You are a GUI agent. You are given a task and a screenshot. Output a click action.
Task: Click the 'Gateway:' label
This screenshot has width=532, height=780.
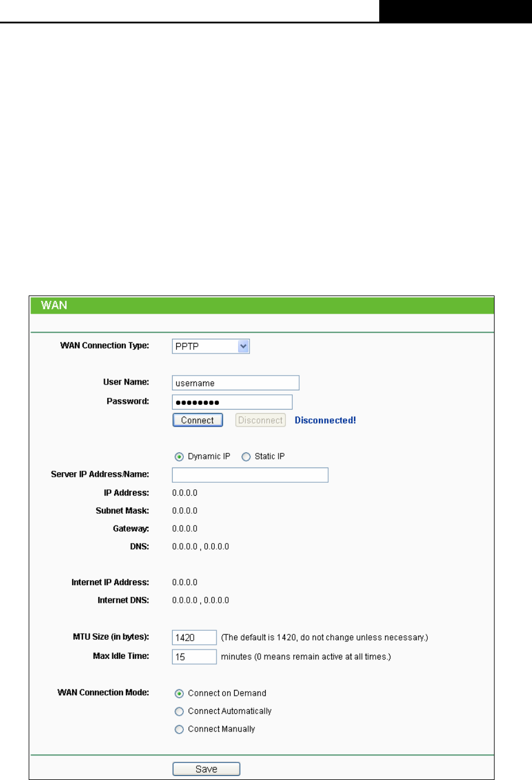point(132,528)
